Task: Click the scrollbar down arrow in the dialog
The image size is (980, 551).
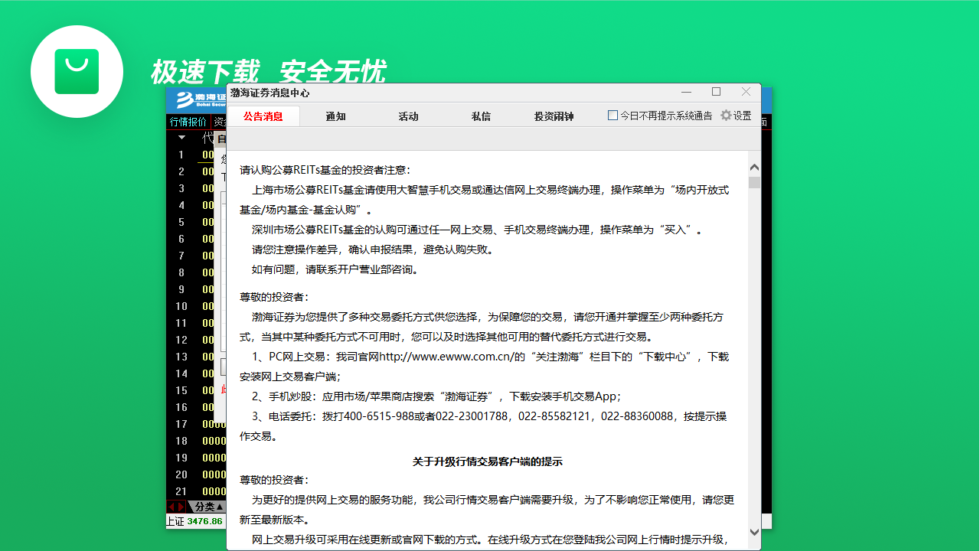Action: tap(755, 532)
